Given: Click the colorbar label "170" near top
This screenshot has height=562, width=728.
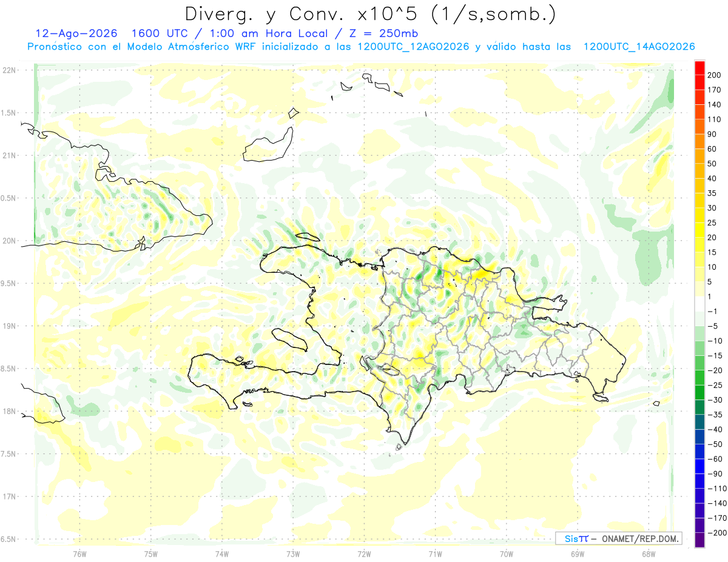Looking at the screenshot, I should 715,90.
